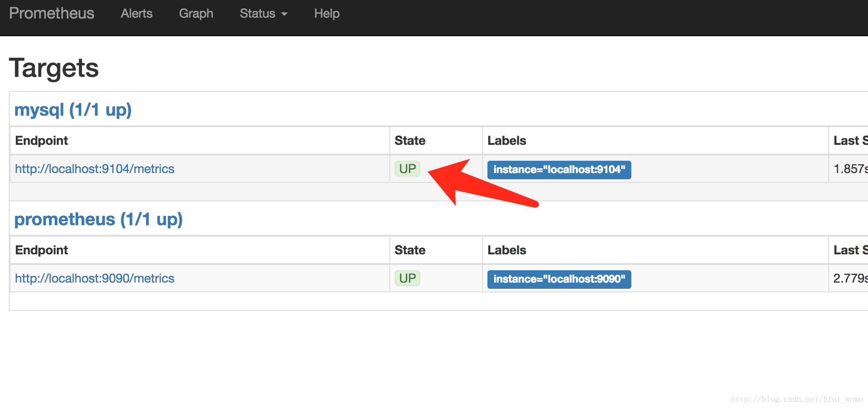
Task: Collapse the prometheus (1/1 up) target group
Action: (98, 219)
